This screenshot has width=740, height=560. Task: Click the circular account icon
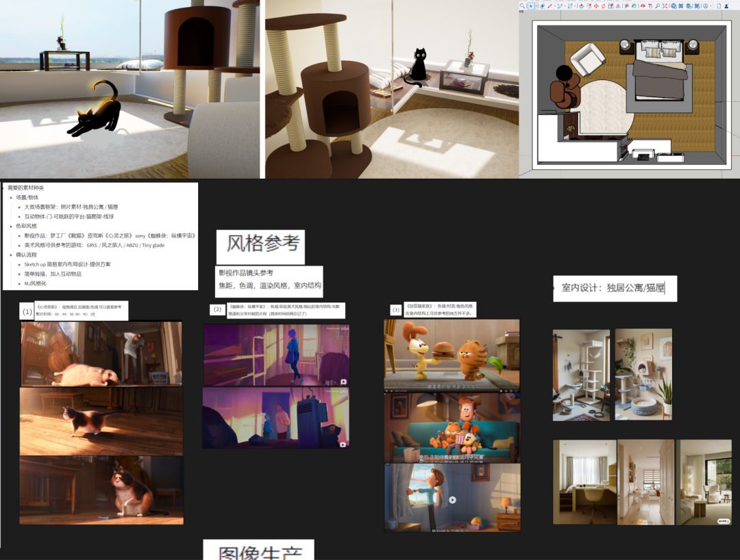pos(706,6)
